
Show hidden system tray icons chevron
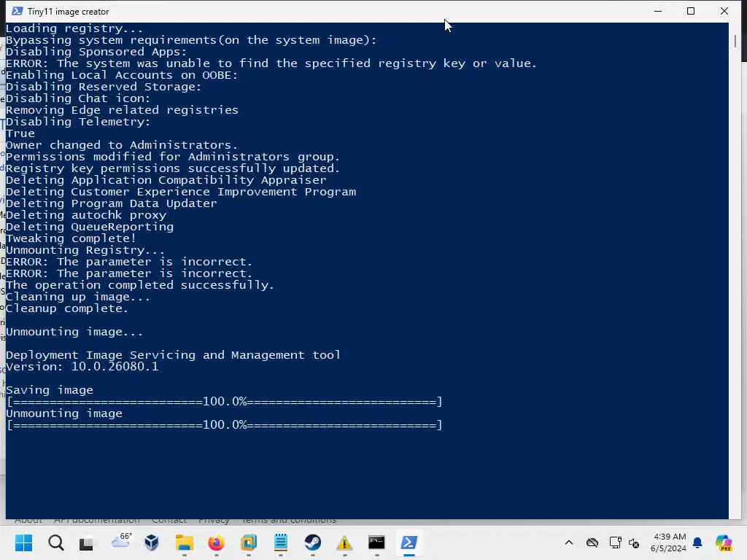pyautogui.click(x=569, y=542)
